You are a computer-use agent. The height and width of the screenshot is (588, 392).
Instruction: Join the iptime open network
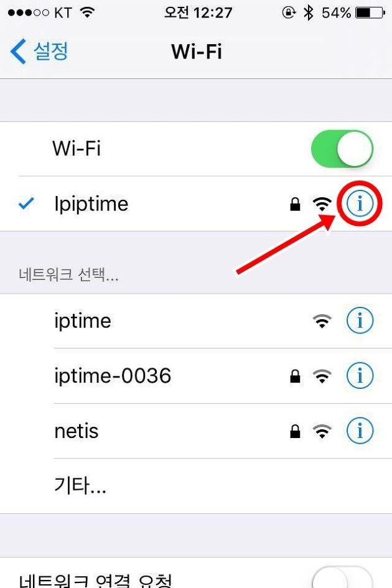(196, 320)
